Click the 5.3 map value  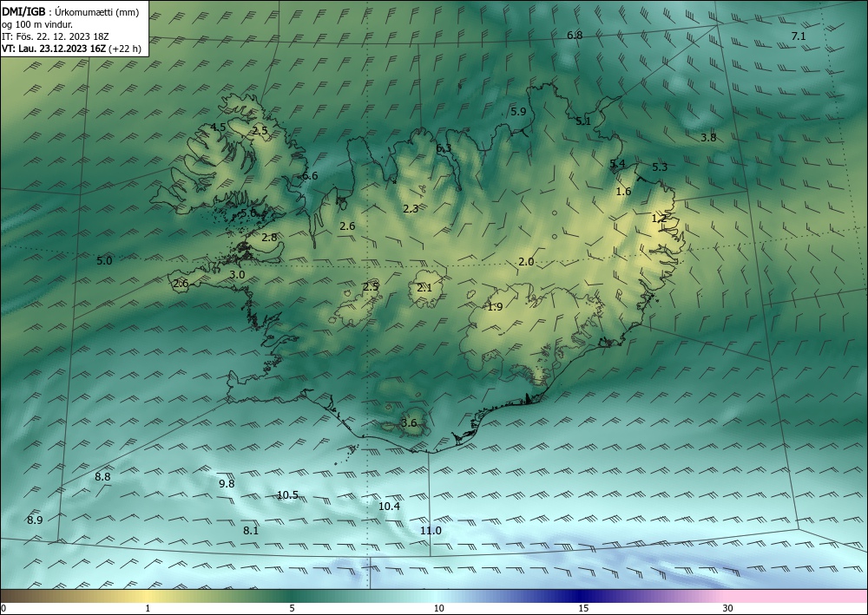point(660,167)
